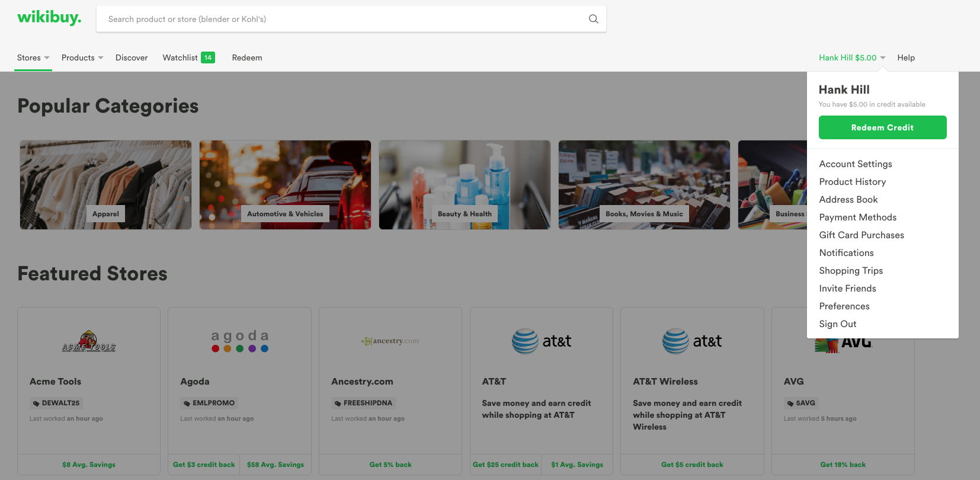Screen dimensions: 980x480
Task: Open Address Book menu entry
Action: (x=848, y=200)
